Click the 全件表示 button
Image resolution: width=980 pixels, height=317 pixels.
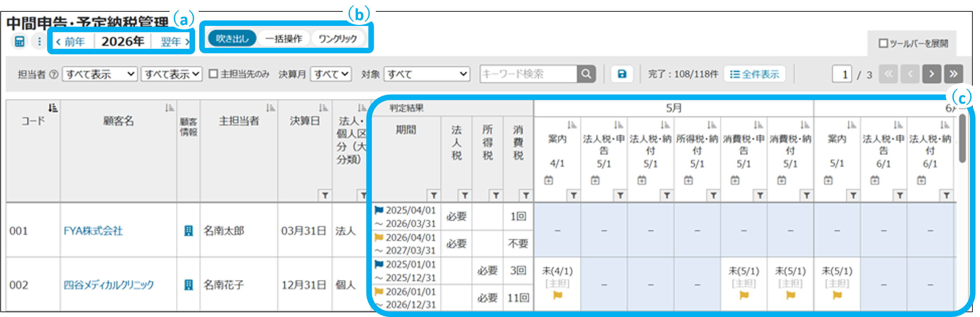coord(754,74)
